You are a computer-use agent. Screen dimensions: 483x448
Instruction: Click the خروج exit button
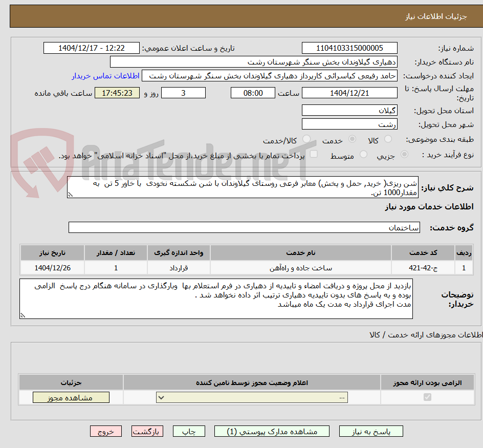(x=105, y=431)
